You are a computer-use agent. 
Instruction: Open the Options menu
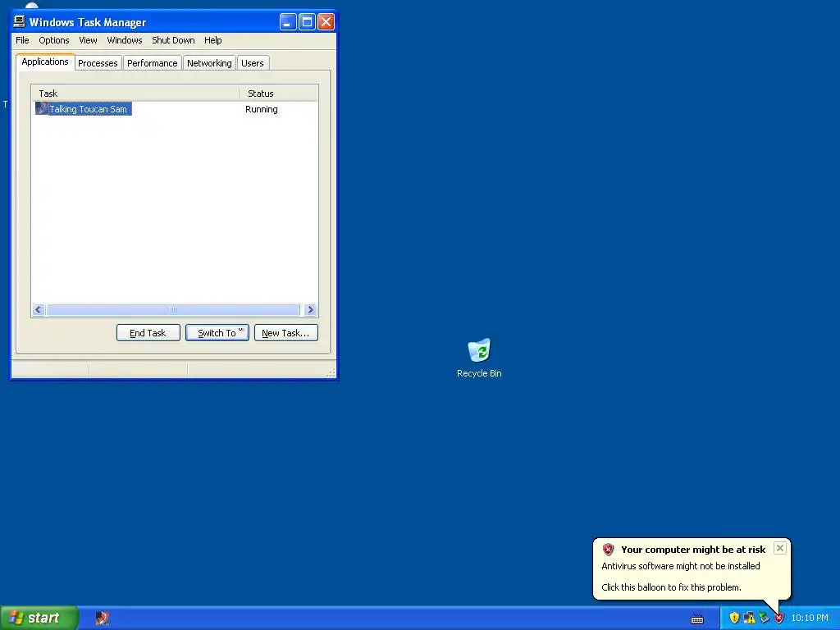(53, 40)
